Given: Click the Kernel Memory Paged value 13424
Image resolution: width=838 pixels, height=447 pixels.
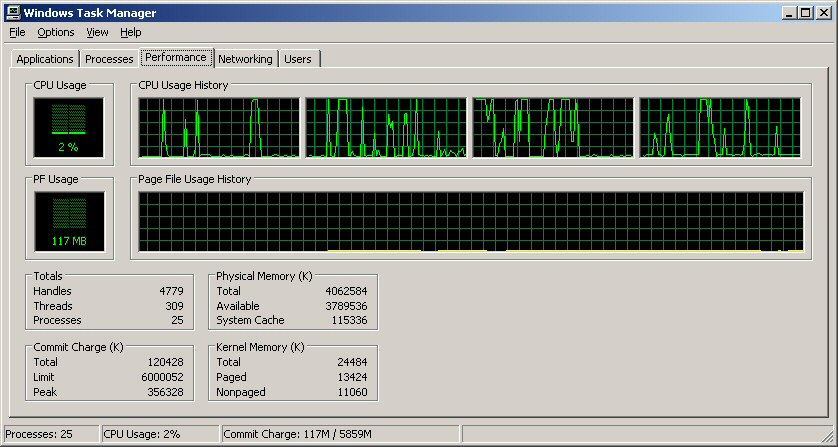Looking at the screenshot, I should tap(352, 377).
